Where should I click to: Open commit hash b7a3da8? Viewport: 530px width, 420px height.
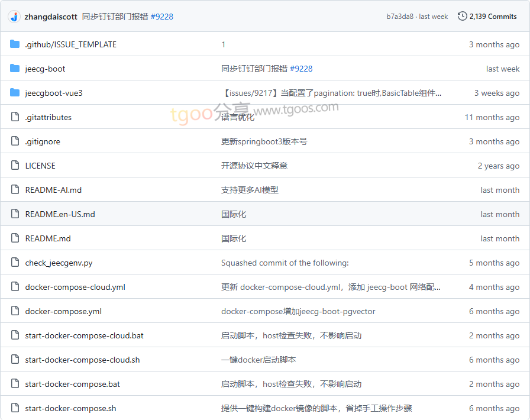tap(400, 17)
